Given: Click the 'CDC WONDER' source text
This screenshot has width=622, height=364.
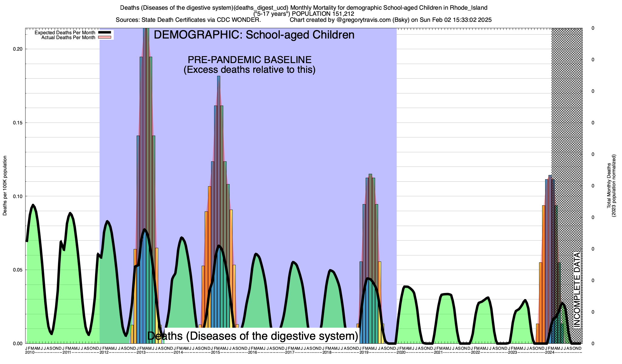Looking at the screenshot, I should pyautogui.click(x=238, y=20).
